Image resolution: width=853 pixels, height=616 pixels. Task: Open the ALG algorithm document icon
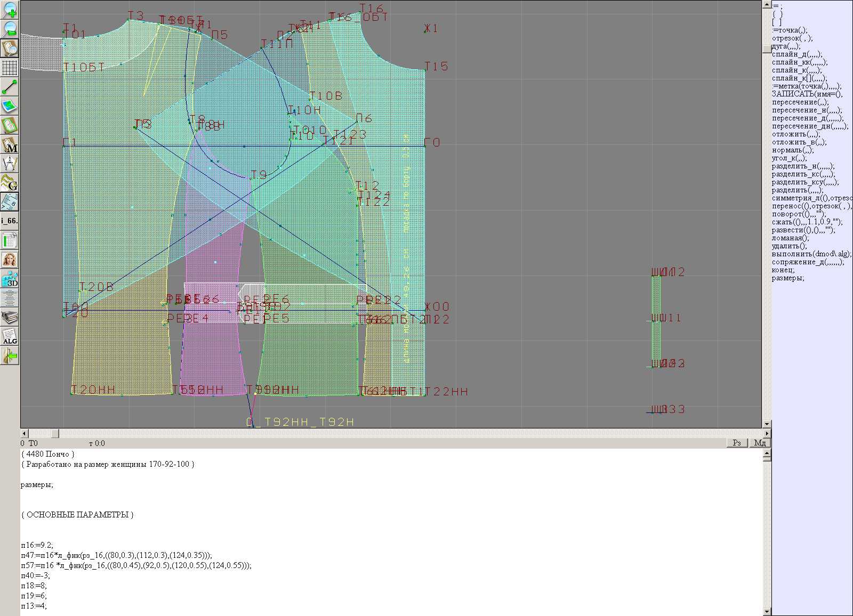(x=10, y=337)
